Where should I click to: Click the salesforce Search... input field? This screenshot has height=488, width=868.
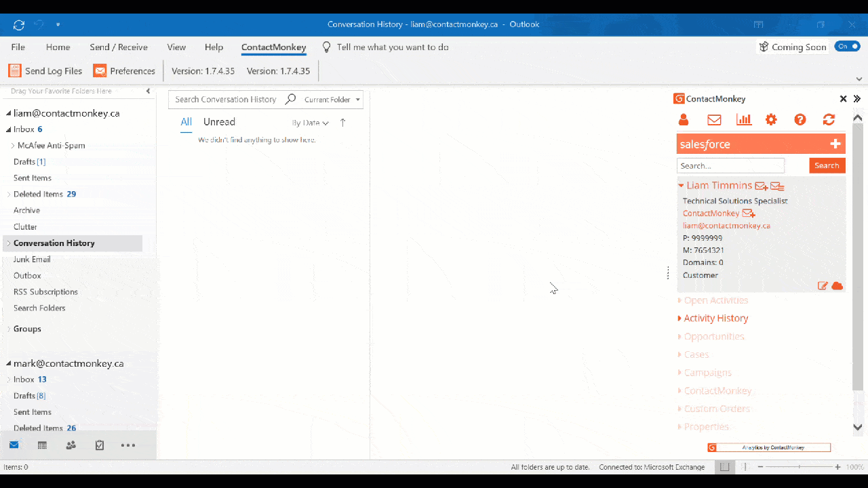[730, 165]
